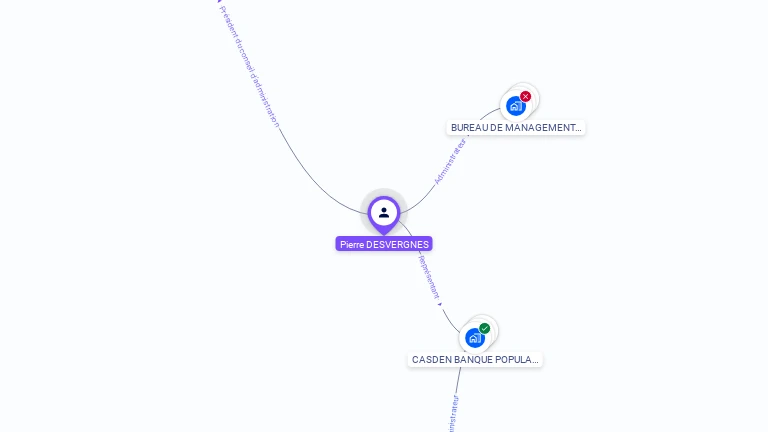Click the red cross badge on BUREAU DE MANAGEMENT
Viewport: 768px width, 432px height.
pyautogui.click(x=526, y=96)
